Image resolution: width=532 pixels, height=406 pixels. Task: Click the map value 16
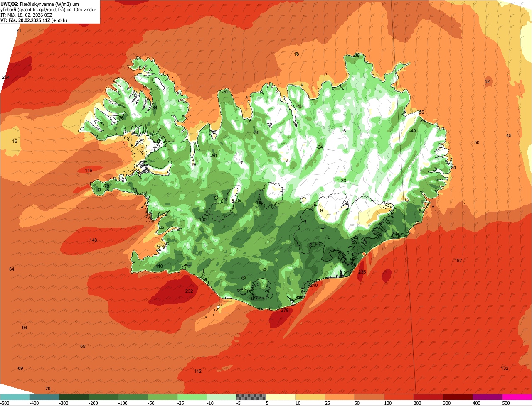(15, 142)
